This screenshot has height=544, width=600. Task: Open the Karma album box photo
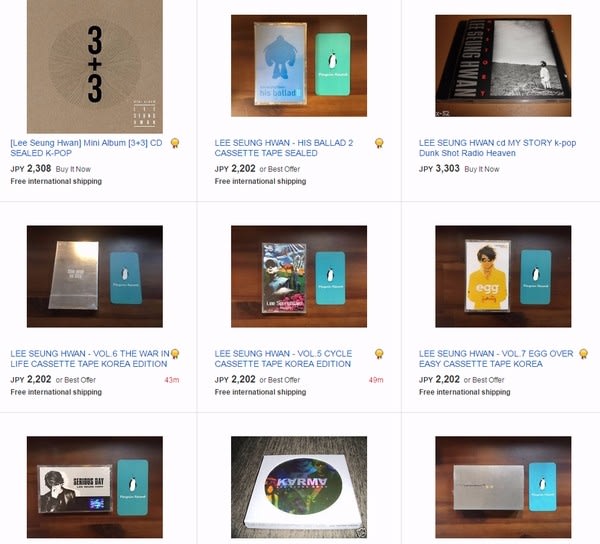(x=299, y=487)
